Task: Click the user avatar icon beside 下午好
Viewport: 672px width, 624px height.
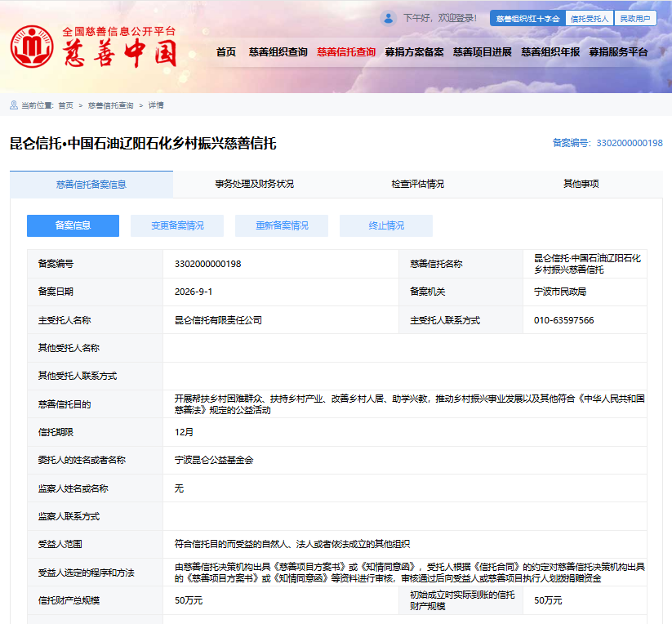Action: (389, 19)
